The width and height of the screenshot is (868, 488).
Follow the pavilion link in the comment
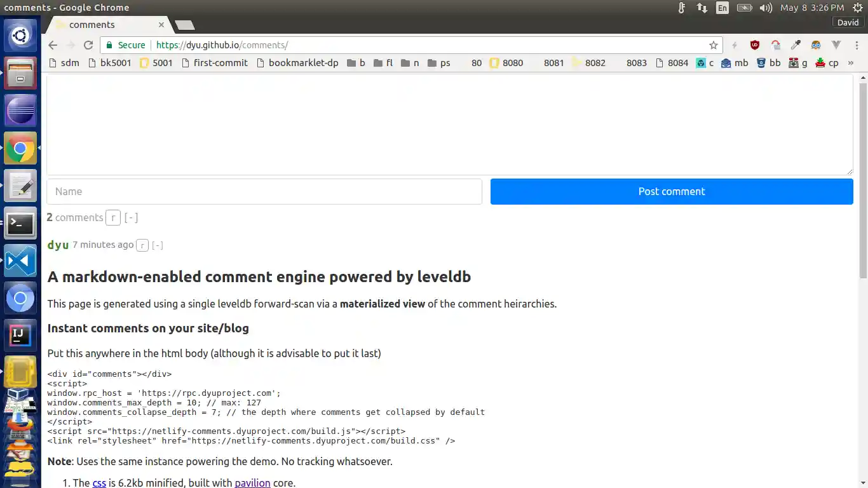[253, 483]
